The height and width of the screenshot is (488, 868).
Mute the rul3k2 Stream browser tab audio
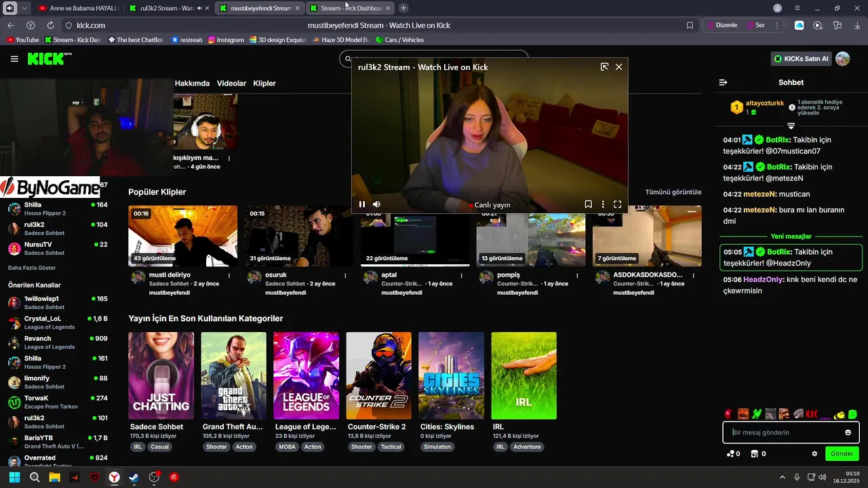199,8
